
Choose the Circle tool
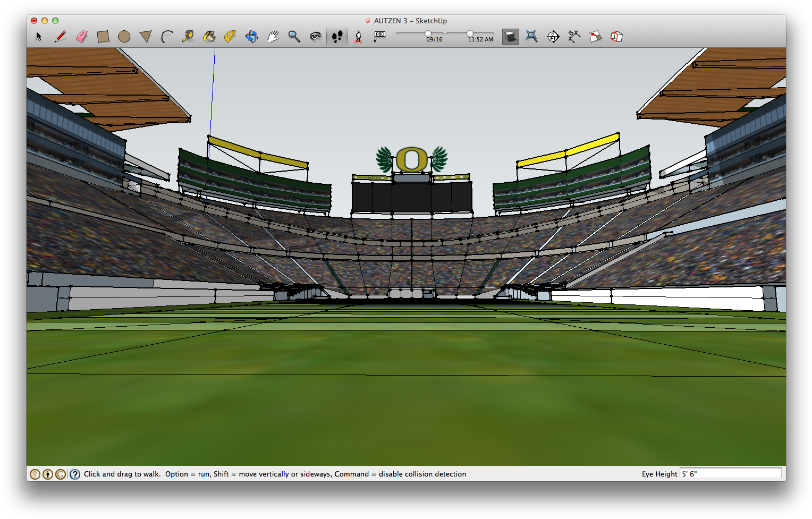pos(124,36)
